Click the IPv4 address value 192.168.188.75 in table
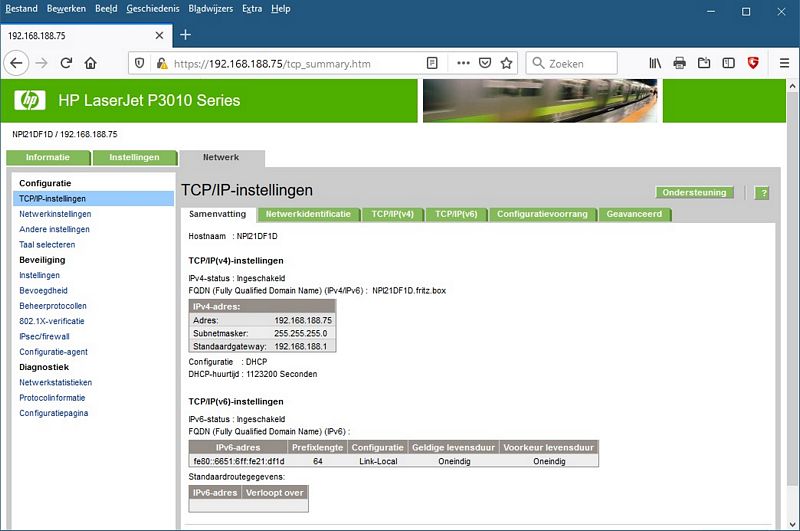 pyautogui.click(x=303, y=320)
